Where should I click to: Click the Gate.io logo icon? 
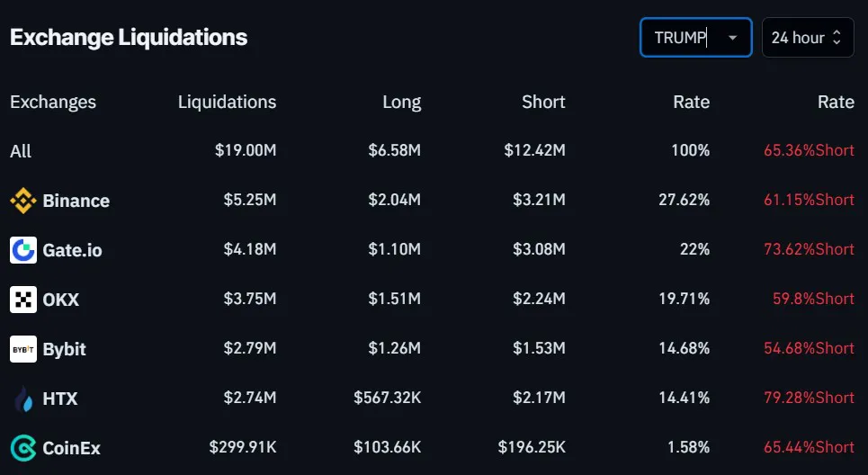(23, 250)
